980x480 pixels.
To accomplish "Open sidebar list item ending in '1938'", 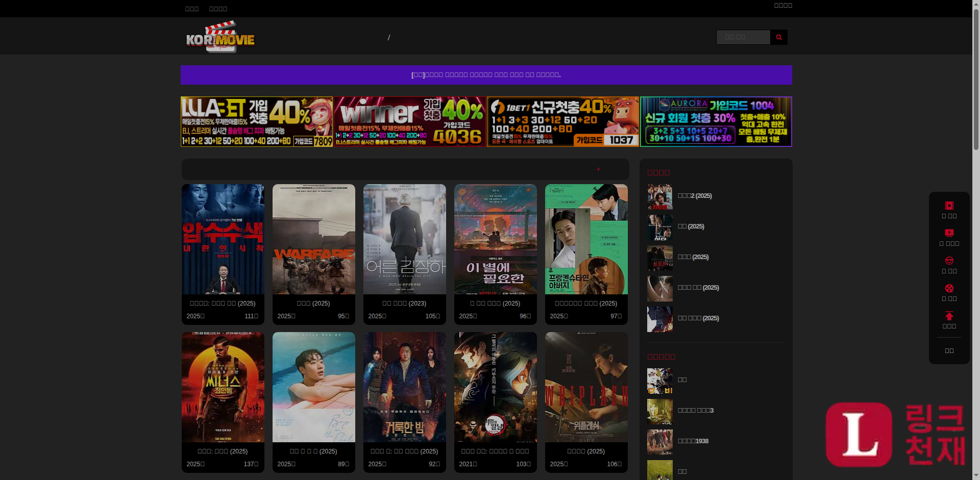I will [693, 441].
